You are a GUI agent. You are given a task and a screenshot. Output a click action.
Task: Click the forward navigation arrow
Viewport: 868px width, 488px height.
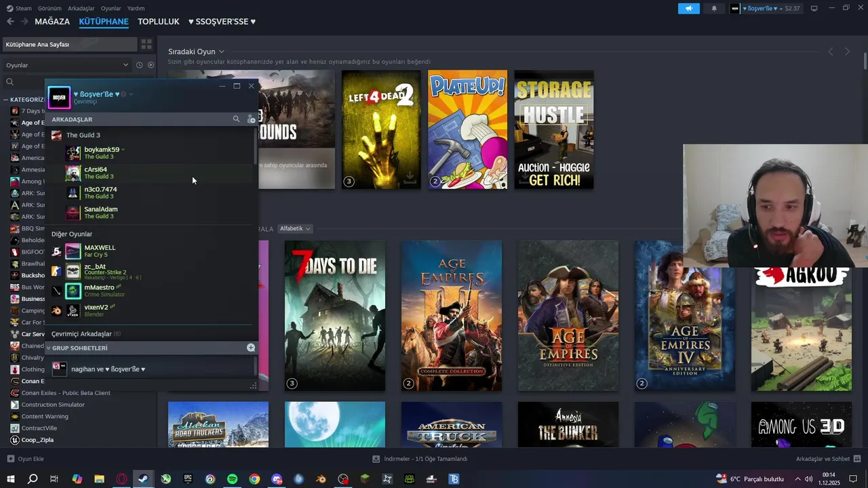pyautogui.click(x=24, y=22)
